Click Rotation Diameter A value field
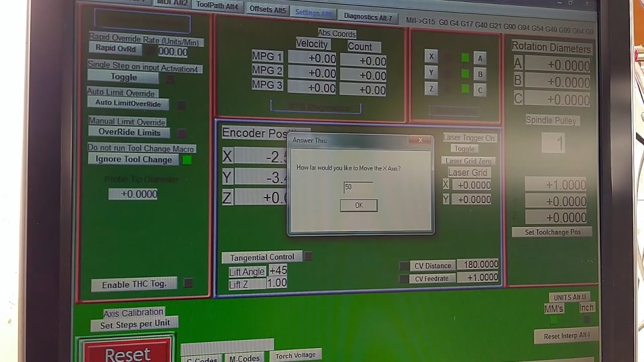The height and width of the screenshot is (362, 644). 557,65
